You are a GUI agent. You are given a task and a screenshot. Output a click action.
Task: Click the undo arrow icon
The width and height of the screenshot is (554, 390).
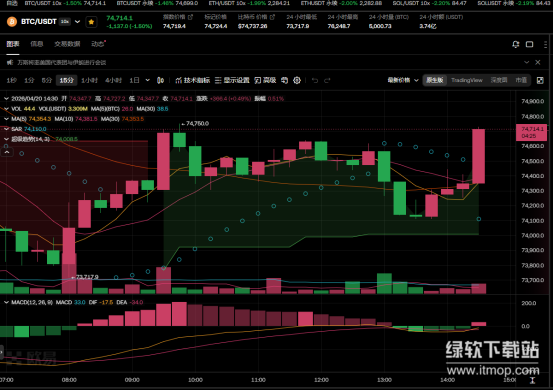[315, 81]
